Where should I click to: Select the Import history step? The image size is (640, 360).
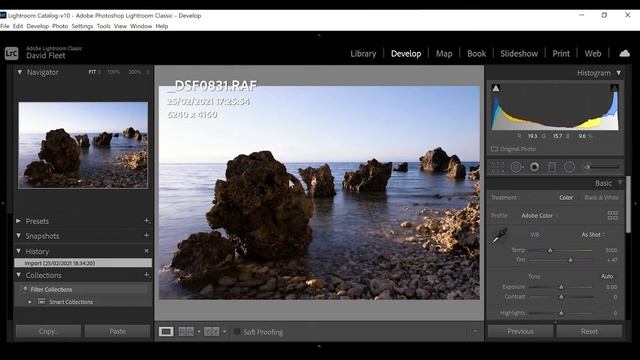click(x=83, y=263)
